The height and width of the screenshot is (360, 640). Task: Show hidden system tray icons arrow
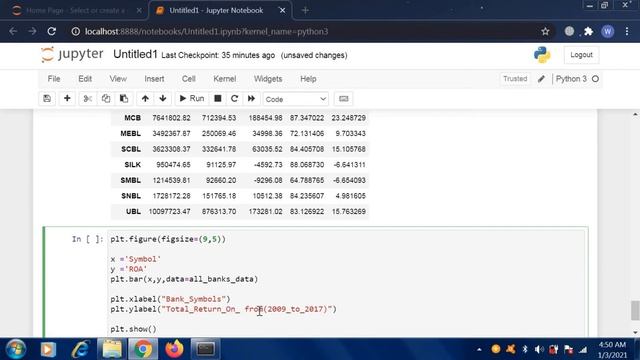tap(479, 349)
